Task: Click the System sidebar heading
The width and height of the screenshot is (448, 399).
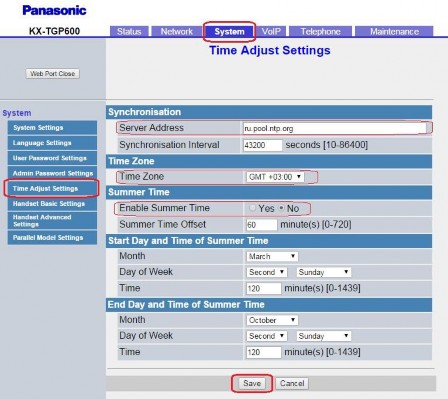Action: tap(17, 113)
